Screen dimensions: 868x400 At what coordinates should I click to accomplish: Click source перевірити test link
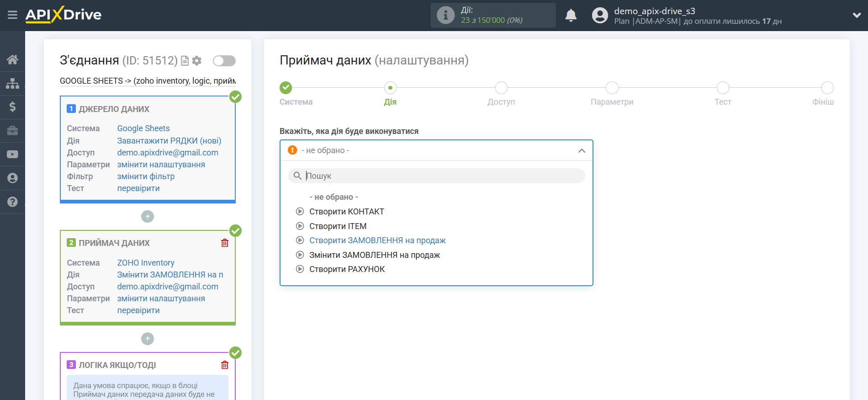coord(138,188)
